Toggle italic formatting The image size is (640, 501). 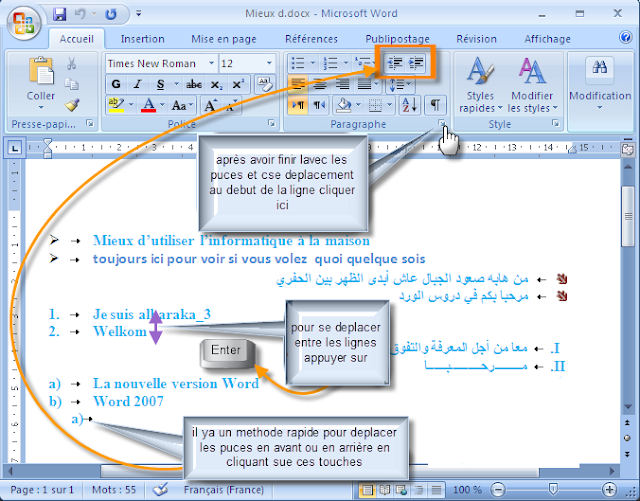click(x=138, y=85)
